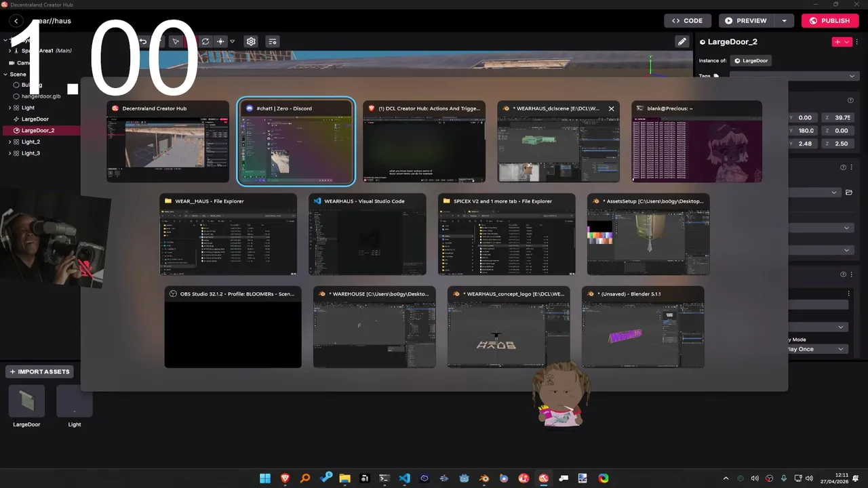Image resolution: width=868 pixels, height=488 pixels.
Task: Open the folder browse icon in inspector
Action: coord(849,192)
